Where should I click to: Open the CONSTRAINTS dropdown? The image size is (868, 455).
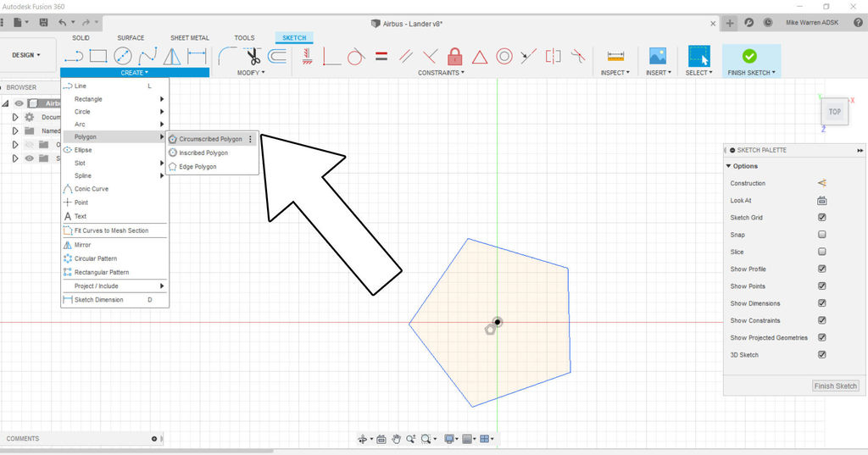point(441,73)
